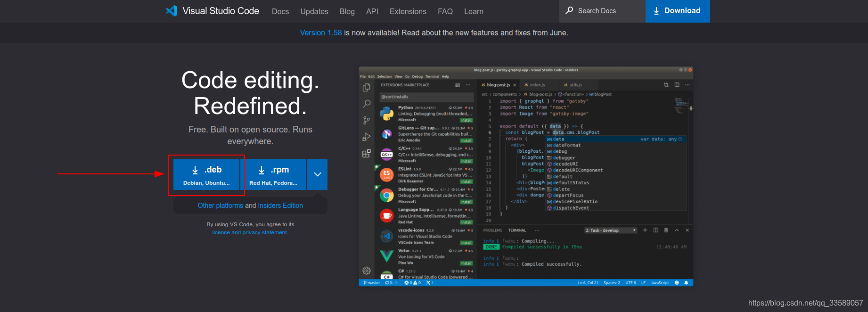868x312 pixels.
Task: Open the Extensions icon in activity bar
Action: 367,153
